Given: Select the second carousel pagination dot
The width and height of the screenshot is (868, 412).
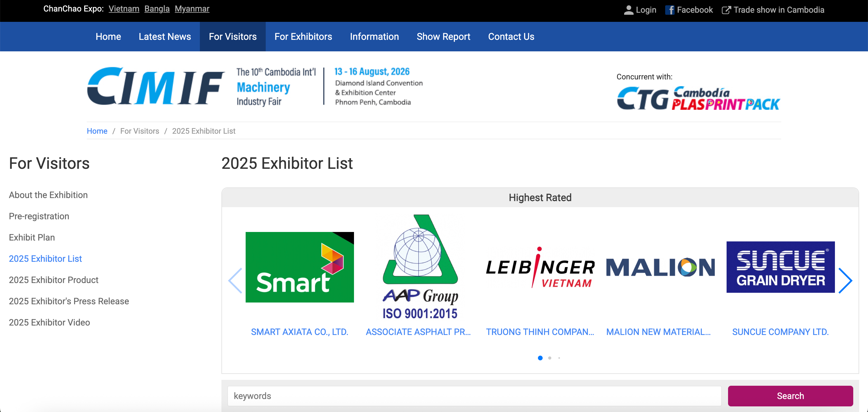Looking at the screenshot, I should point(549,358).
